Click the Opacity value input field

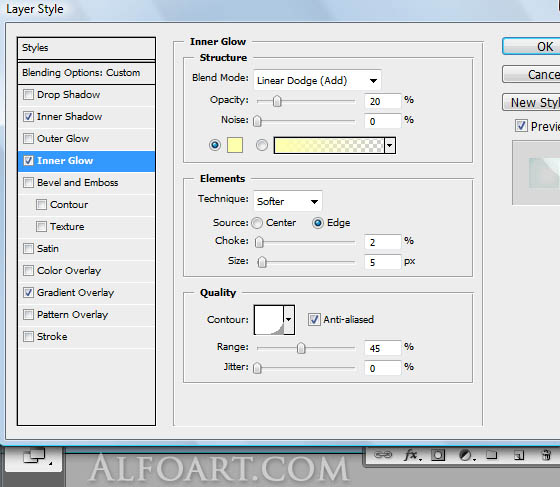pos(382,101)
